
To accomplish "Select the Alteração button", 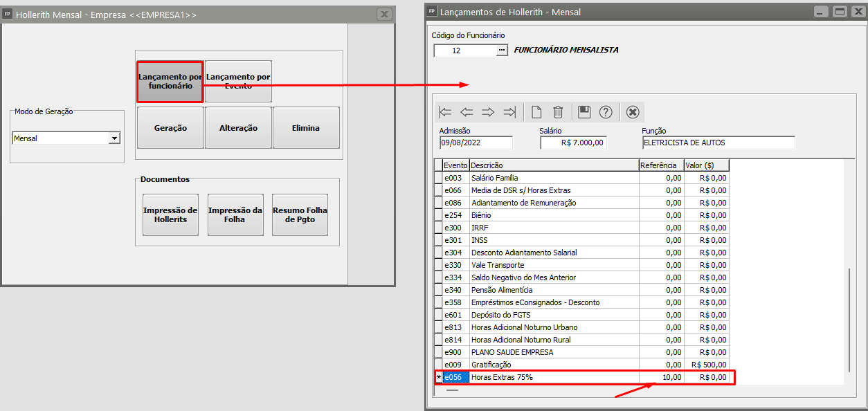I will 238,128.
